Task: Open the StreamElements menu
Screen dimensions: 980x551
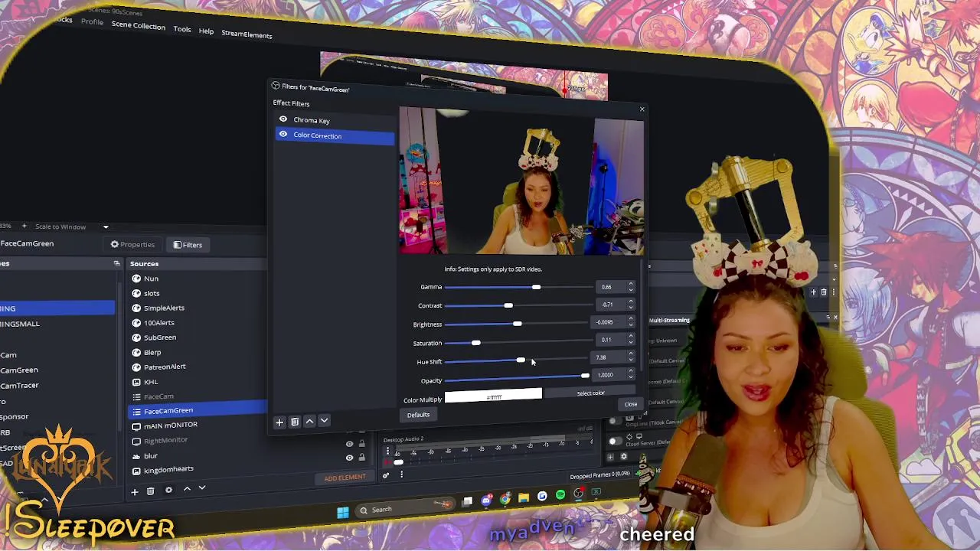Action: tap(247, 34)
